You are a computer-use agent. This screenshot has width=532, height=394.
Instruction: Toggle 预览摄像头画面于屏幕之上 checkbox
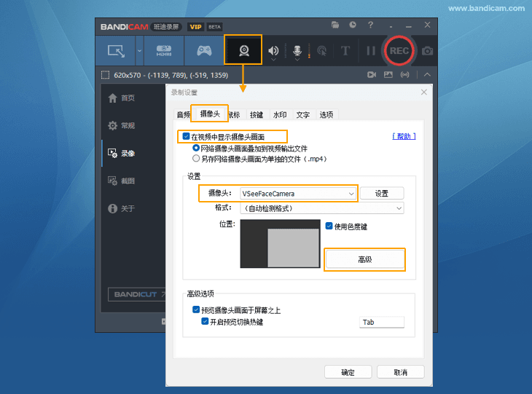tap(196, 310)
